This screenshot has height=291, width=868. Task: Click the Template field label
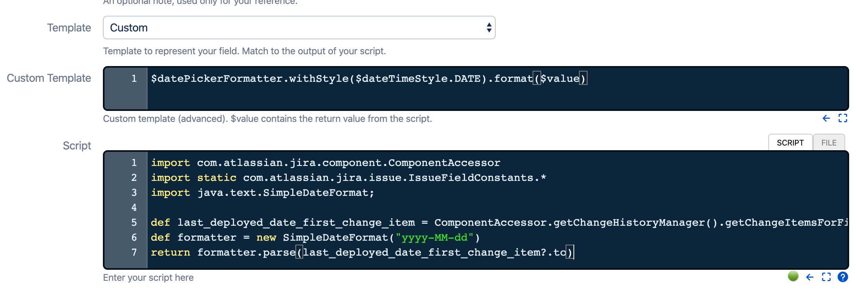click(x=69, y=28)
